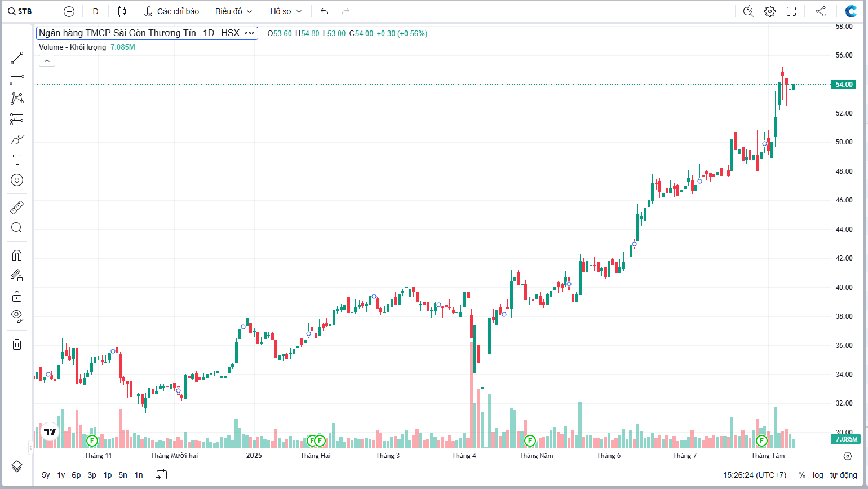This screenshot has width=868, height=489.
Task: Collapse the indicator legend arrow
Action: tap(47, 61)
